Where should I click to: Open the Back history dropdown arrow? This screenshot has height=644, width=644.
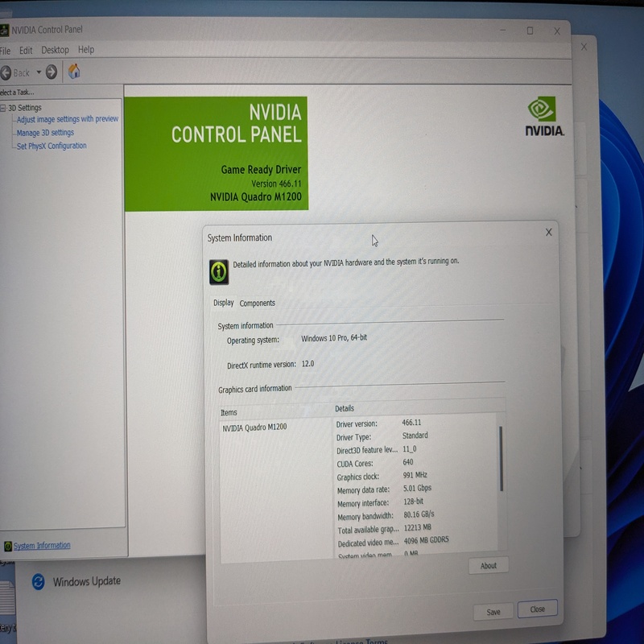pos(39,72)
